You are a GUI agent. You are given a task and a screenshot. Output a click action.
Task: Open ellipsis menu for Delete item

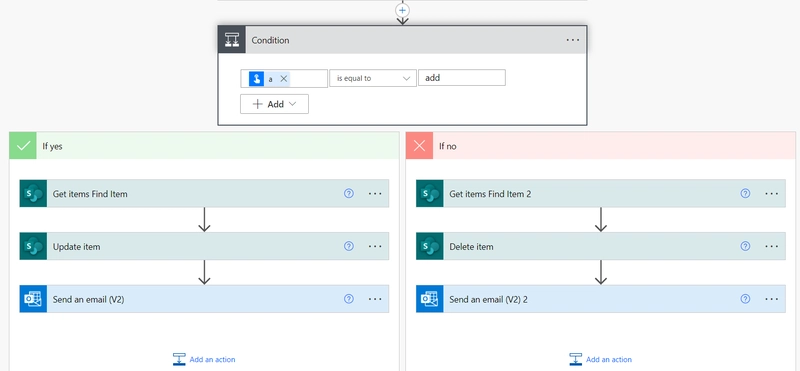771,246
